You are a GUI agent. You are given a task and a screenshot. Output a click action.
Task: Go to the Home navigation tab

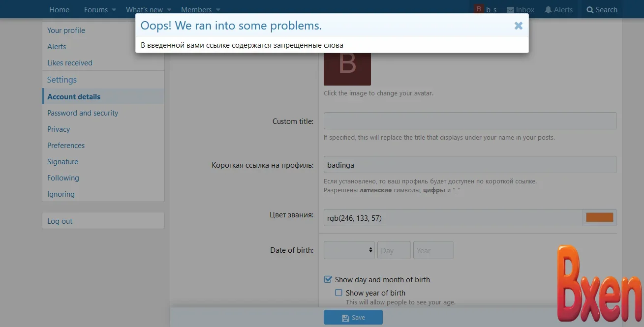click(x=59, y=10)
